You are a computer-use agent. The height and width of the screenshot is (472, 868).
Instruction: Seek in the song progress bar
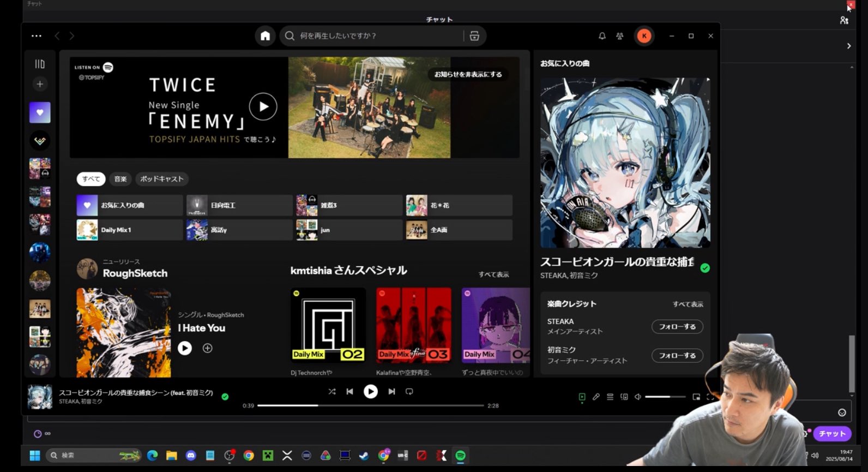click(x=371, y=405)
